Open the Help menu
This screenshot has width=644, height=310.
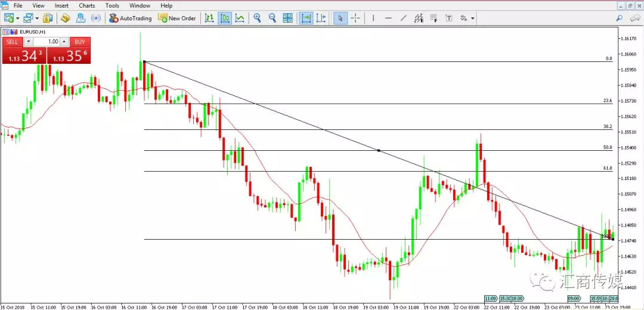pyautogui.click(x=166, y=6)
